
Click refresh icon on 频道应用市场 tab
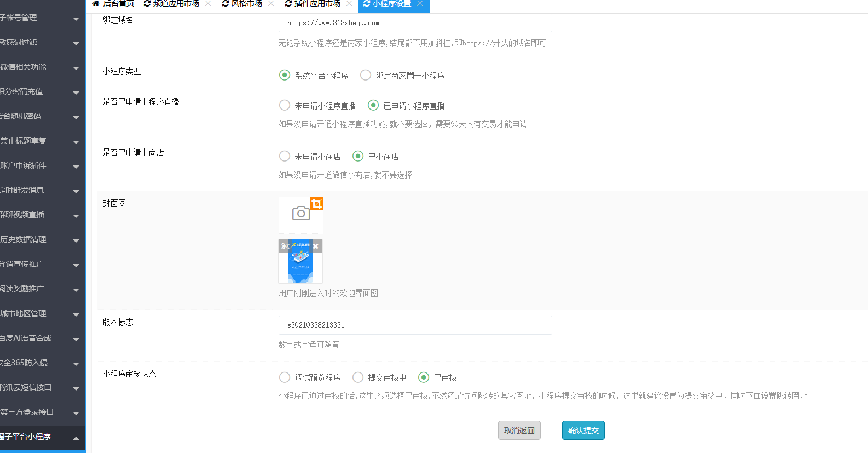[x=147, y=3]
